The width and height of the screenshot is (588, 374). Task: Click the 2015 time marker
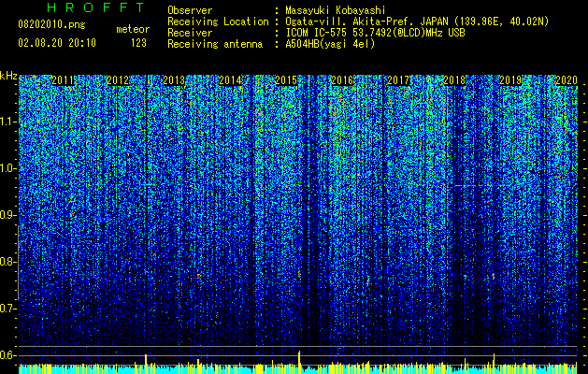pos(286,80)
